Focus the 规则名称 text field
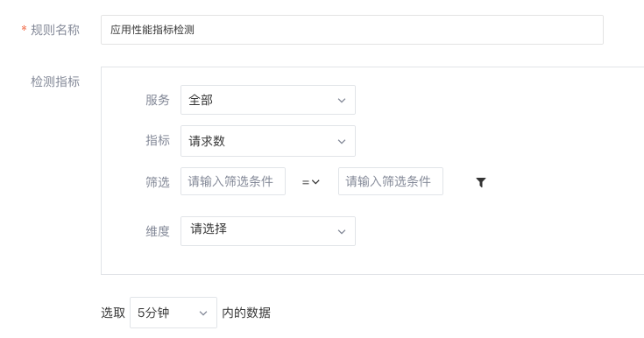644x338 pixels. [352, 30]
